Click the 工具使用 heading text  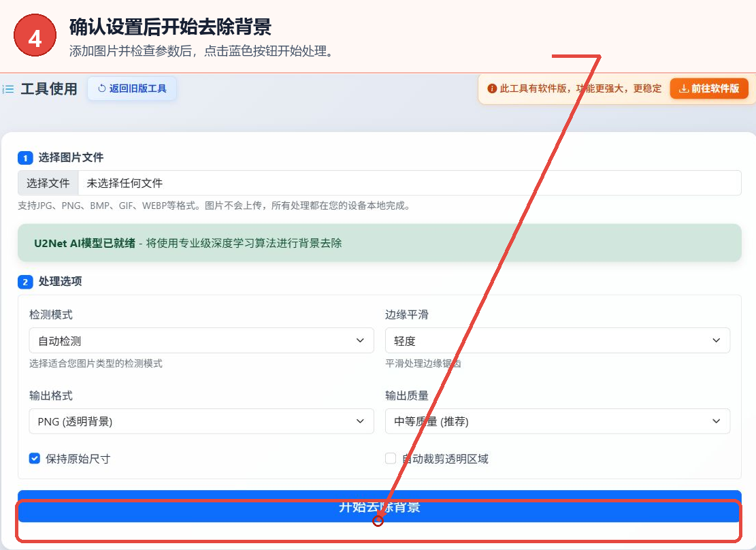point(49,89)
